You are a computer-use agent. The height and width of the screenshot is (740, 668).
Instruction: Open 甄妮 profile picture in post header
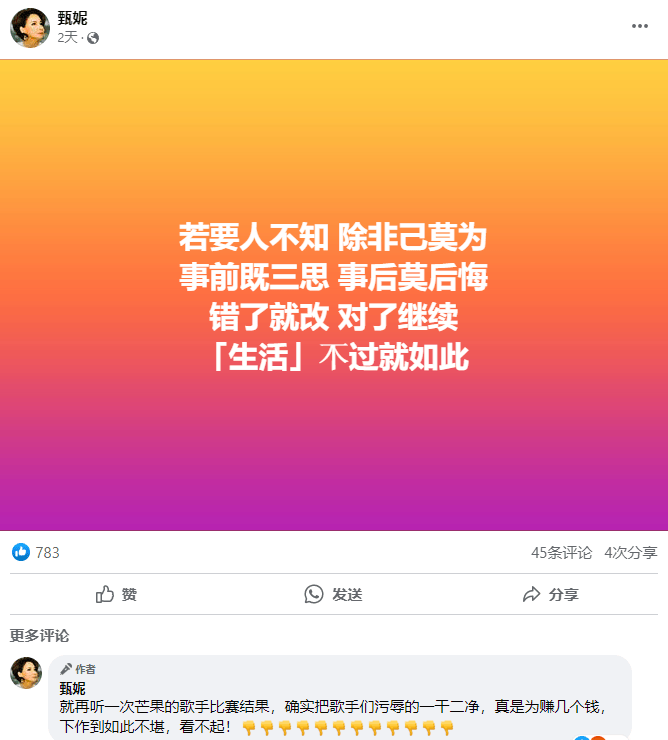click(30, 27)
